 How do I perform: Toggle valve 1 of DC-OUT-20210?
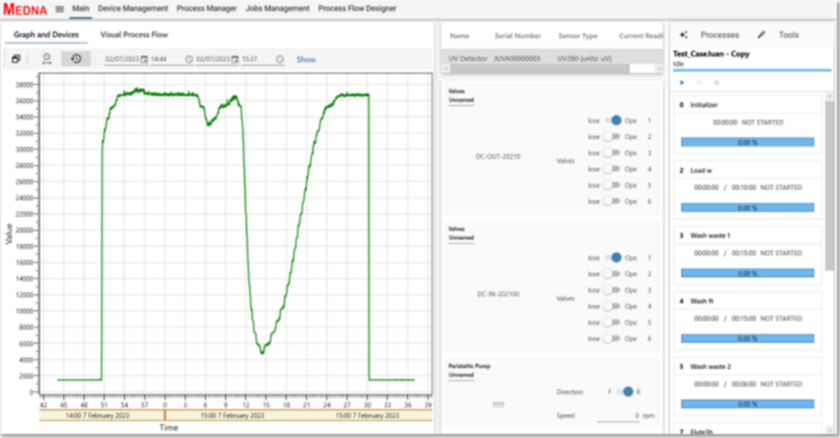(614, 120)
